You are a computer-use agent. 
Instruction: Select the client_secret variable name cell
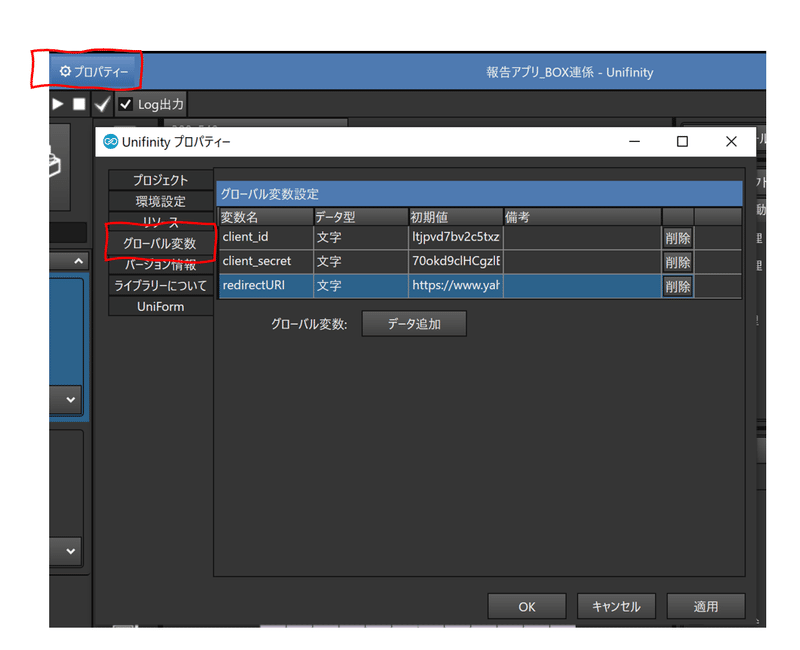coord(265,262)
